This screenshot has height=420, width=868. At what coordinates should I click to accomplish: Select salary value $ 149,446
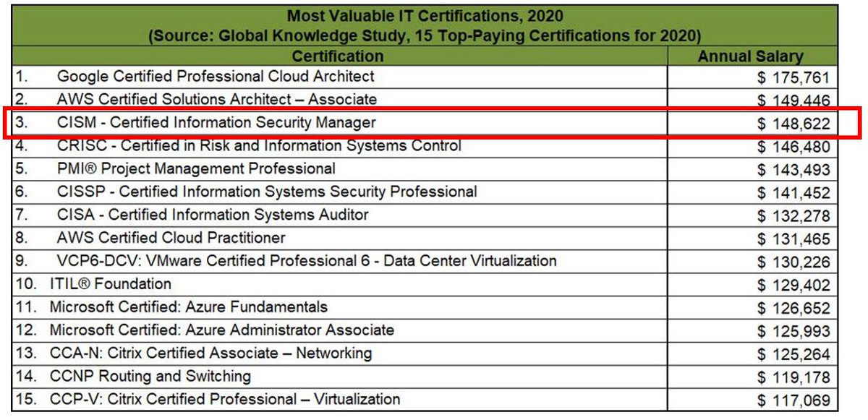(x=793, y=100)
